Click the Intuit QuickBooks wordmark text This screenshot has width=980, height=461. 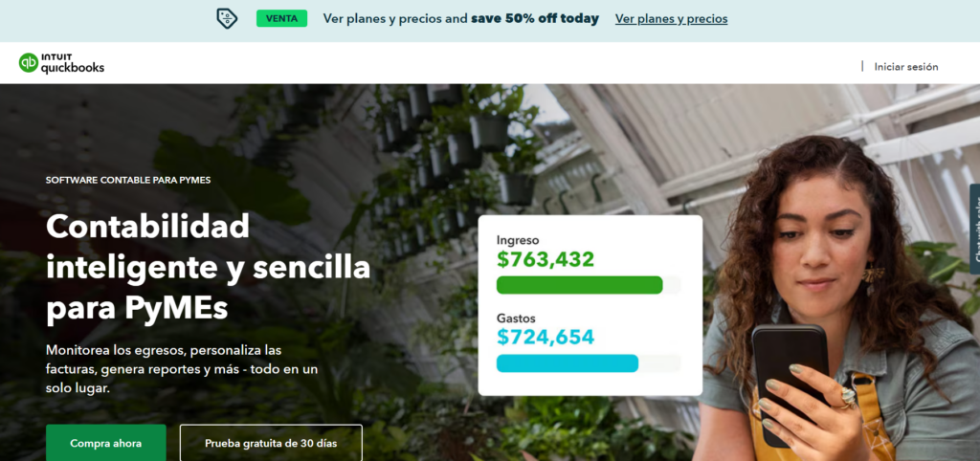coord(73,64)
